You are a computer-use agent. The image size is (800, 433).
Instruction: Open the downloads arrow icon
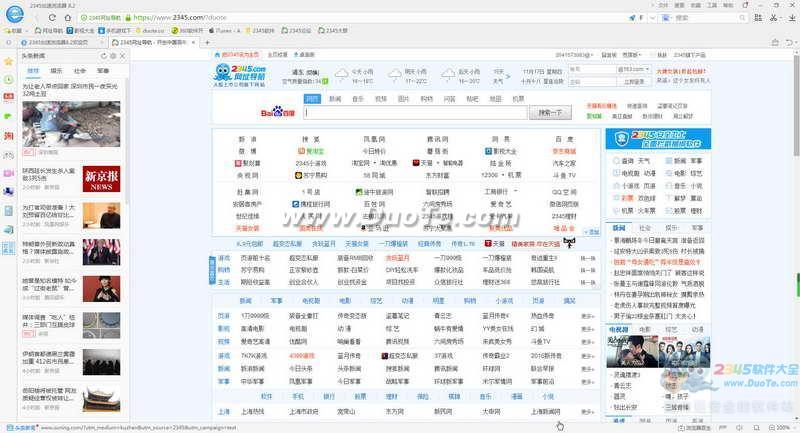click(x=792, y=17)
